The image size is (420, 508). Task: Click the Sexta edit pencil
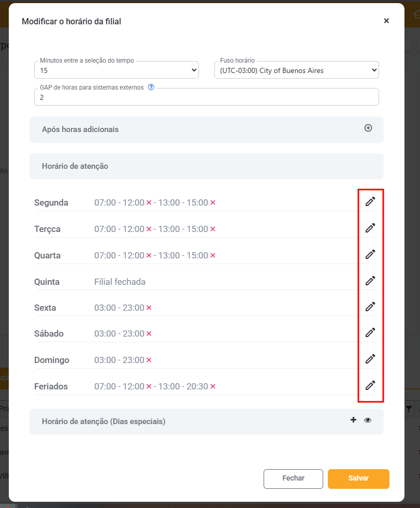[x=370, y=307]
